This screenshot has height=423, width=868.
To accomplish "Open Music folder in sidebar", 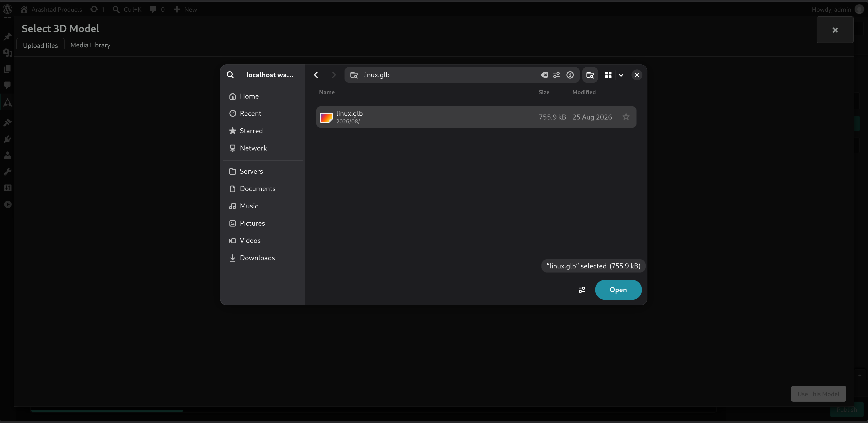I will click(263, 206).
